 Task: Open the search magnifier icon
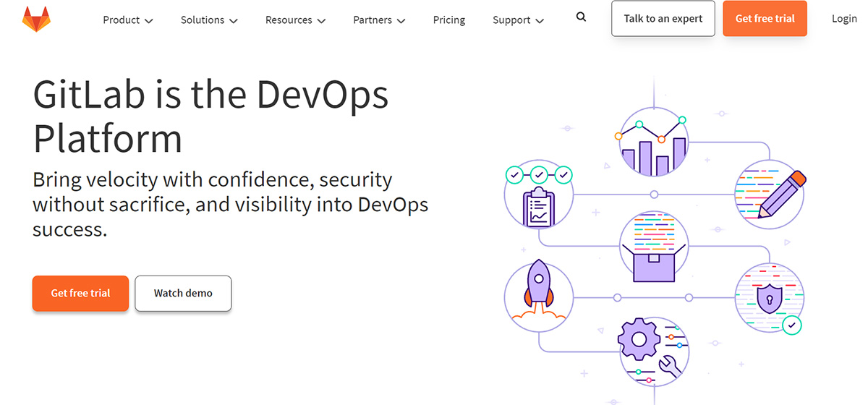[x=581, y=17]
